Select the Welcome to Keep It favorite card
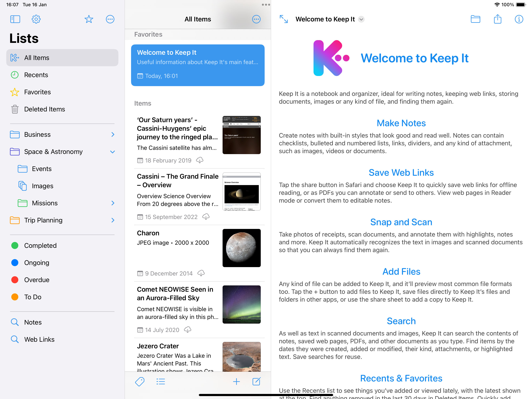Viewport: 532px width, 399px height. click(x=198, y=65)
